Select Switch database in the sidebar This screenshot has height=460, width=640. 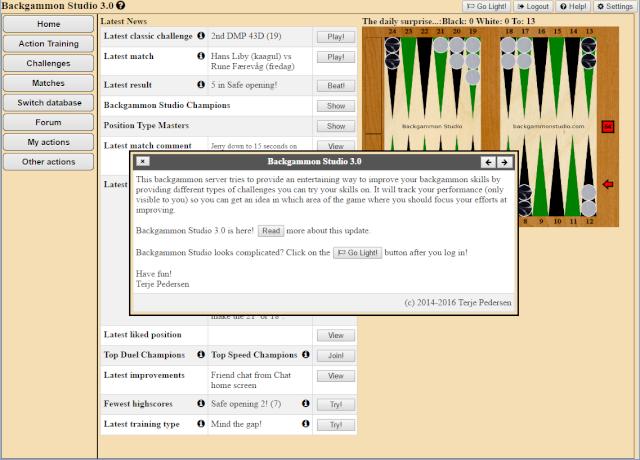(49, 102)
